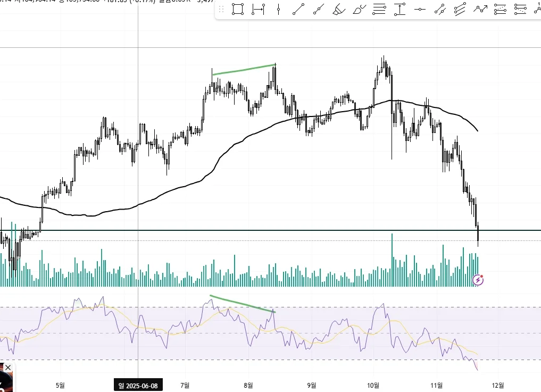Select the Date range measure tool
541x392 pixels.
click(258, 10)
